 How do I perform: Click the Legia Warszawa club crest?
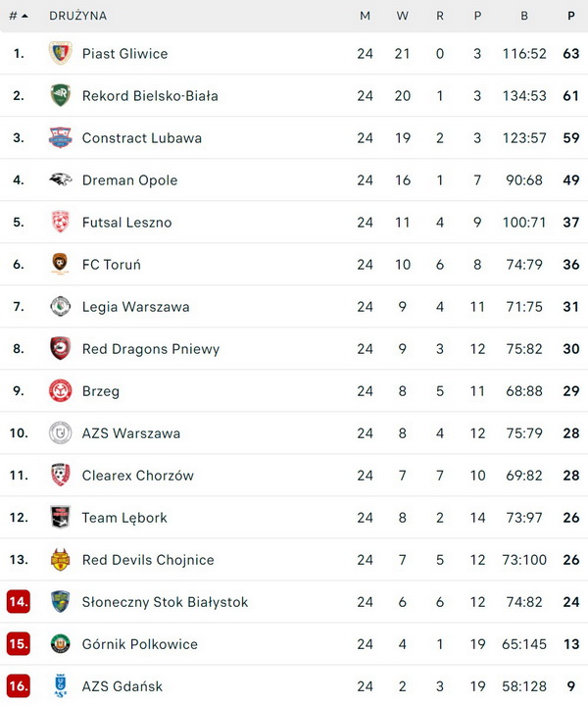pos(61,307)
